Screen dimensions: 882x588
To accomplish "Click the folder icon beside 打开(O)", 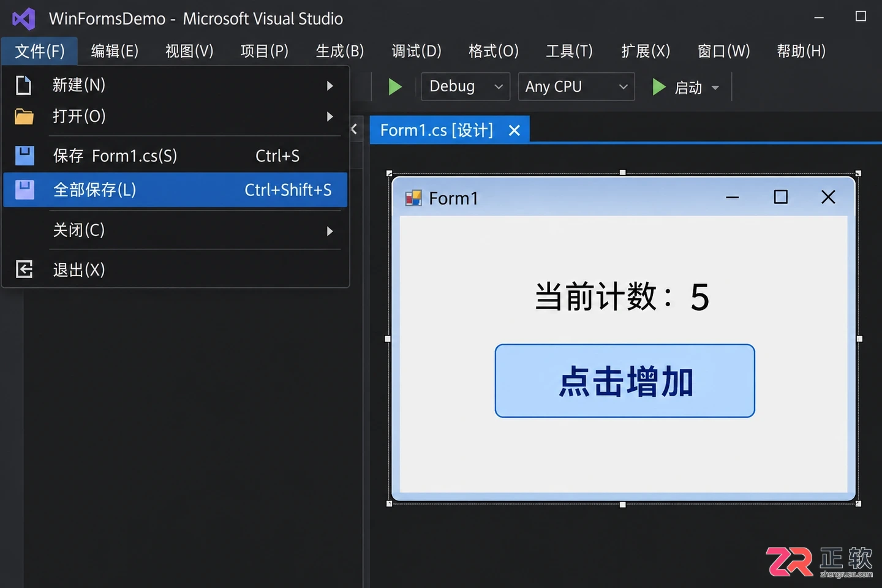I will coord(24,116).
